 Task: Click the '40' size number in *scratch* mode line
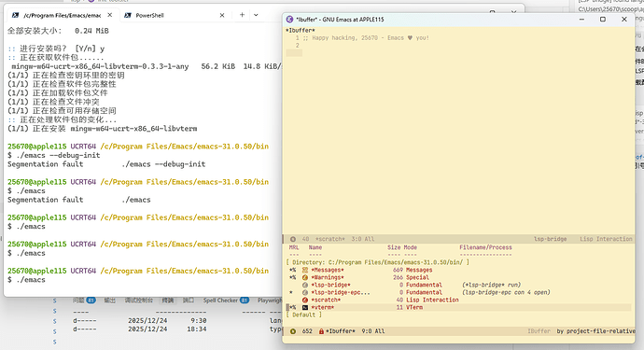click(x=305, y=239)
